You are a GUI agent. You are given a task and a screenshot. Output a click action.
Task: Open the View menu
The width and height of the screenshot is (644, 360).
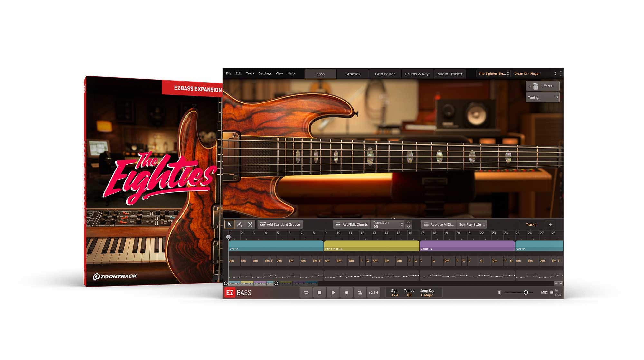(x=279, y=73)
